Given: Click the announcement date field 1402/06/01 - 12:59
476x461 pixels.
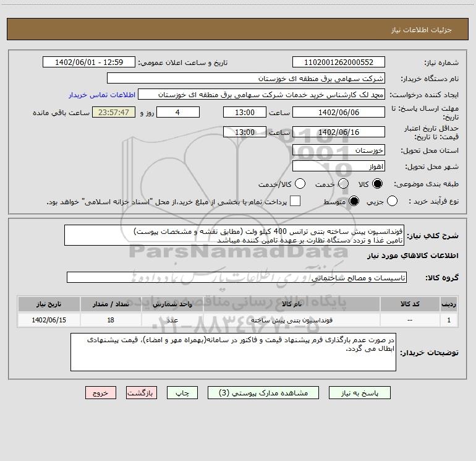Looking at the screenshot, I should click(89, 62).
